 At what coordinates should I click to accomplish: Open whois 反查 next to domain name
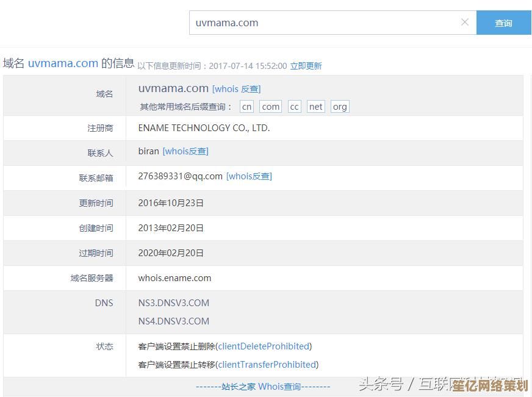236,89
